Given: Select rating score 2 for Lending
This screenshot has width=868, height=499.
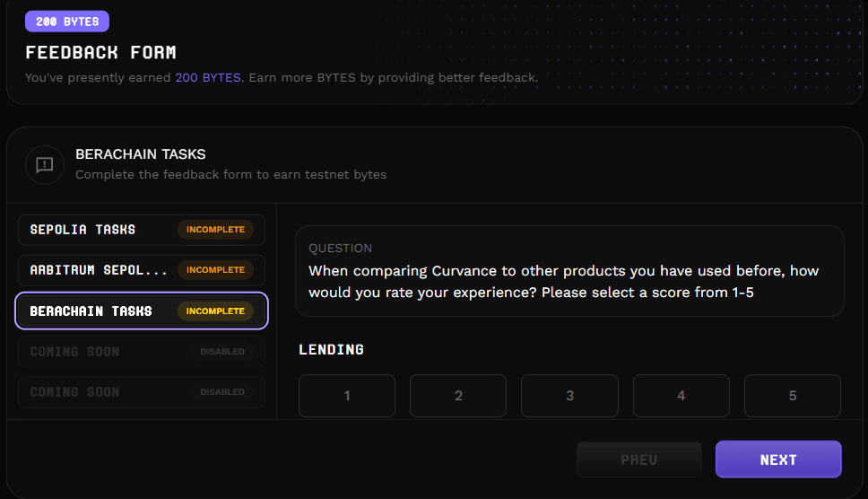Looking at the screenshot, I should [458, 396].
